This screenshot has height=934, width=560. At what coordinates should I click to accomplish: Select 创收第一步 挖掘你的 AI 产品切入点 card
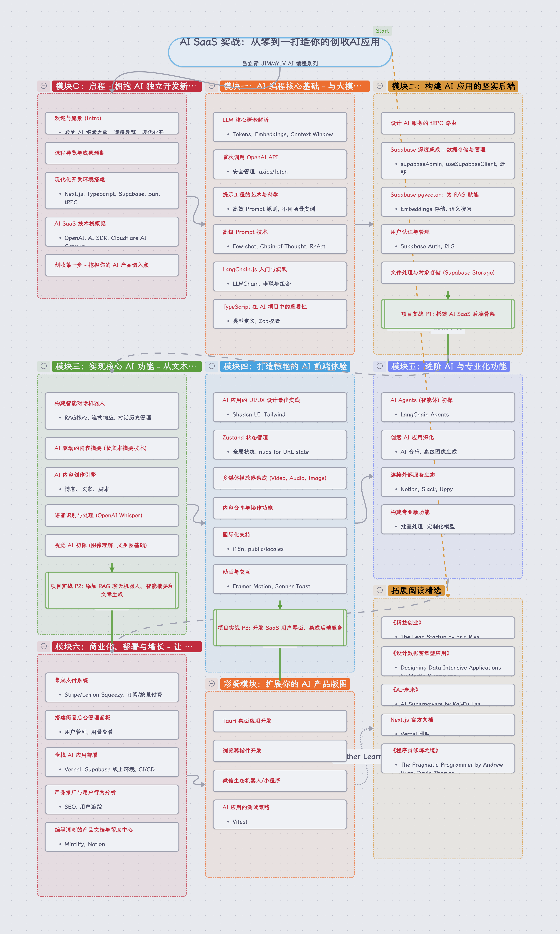point(112,265)
